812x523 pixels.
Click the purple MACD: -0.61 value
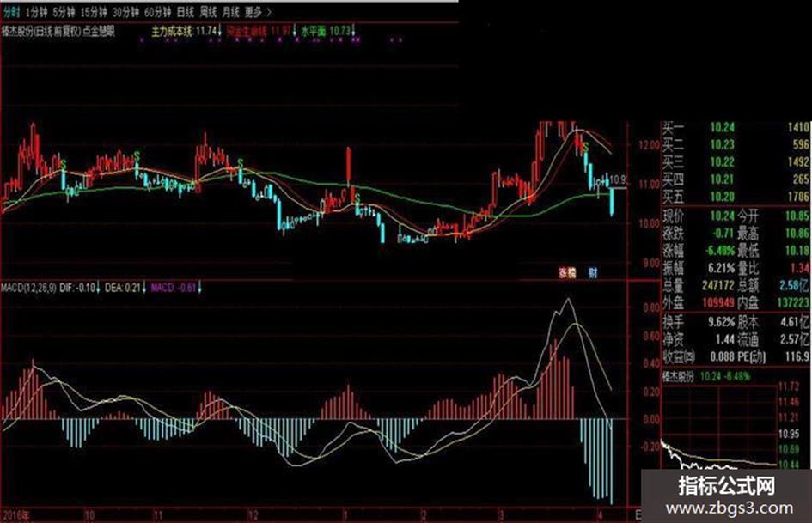[176, 288]
